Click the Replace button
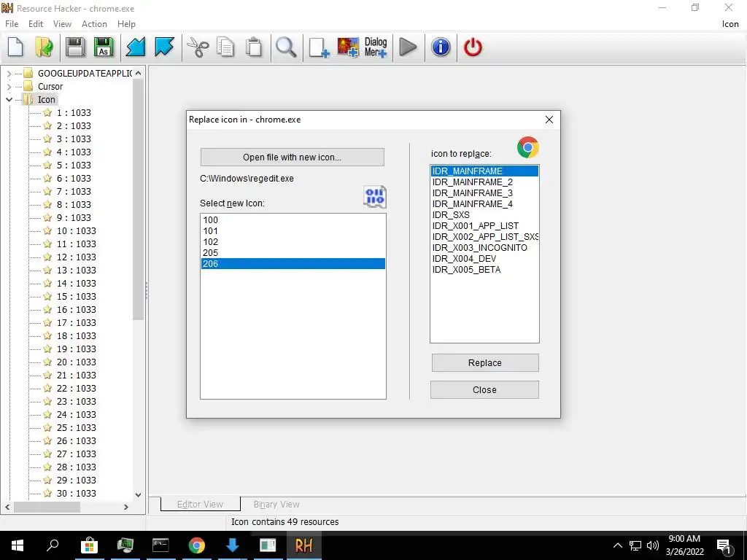This screenshot has height=560, width=747. [485, 363]
